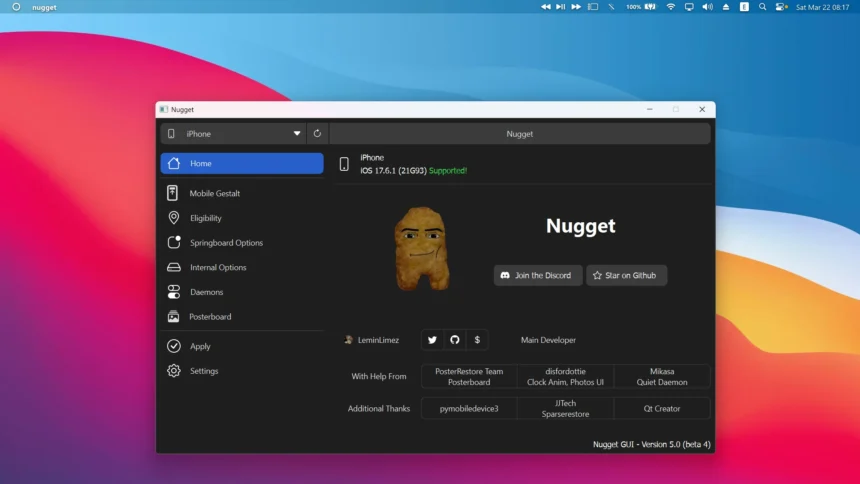
Task: Open LeminLimez GitHub icon
Action: coord(455,340)
